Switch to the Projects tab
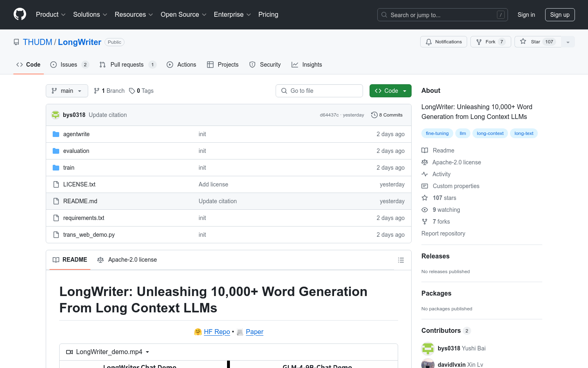This screenshot has width=588, height=368. (223, 65)
